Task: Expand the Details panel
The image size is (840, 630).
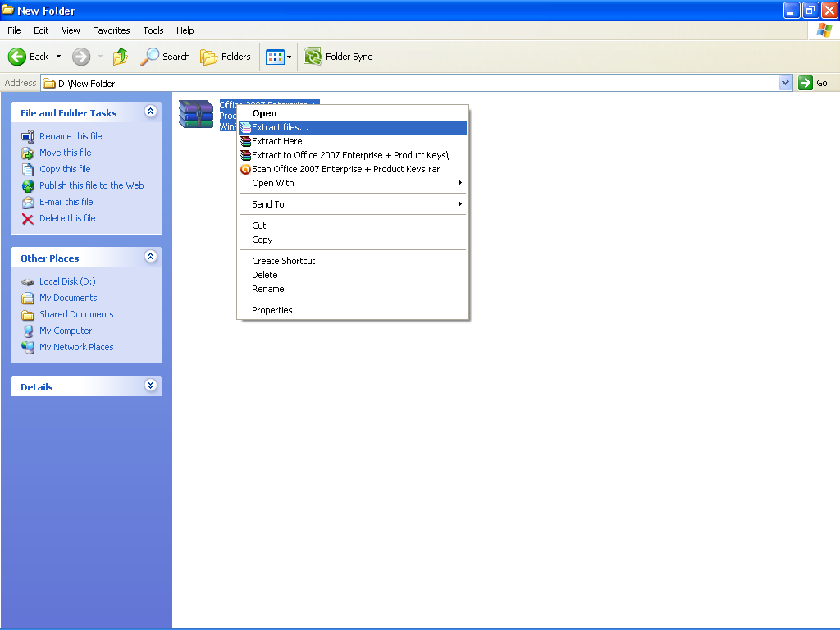Action: (150, 385)
